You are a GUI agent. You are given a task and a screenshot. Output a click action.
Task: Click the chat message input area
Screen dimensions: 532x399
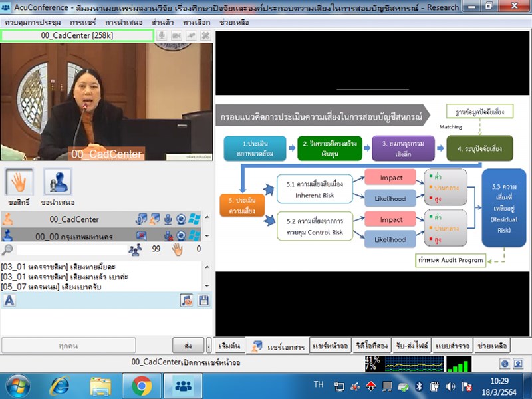pos(106,322)
